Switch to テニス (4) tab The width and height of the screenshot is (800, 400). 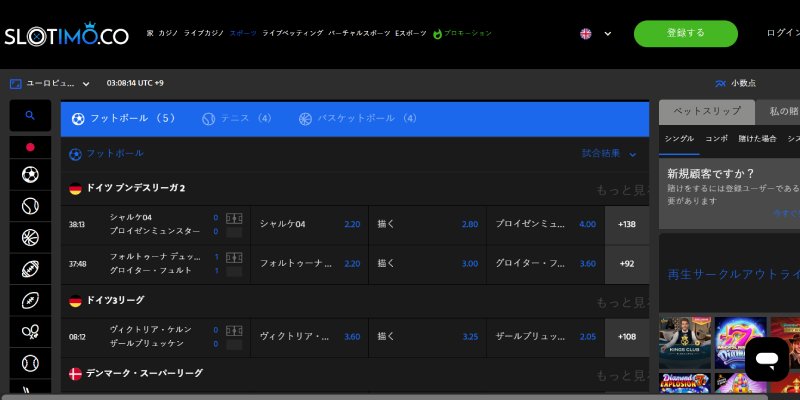point(237,119)
